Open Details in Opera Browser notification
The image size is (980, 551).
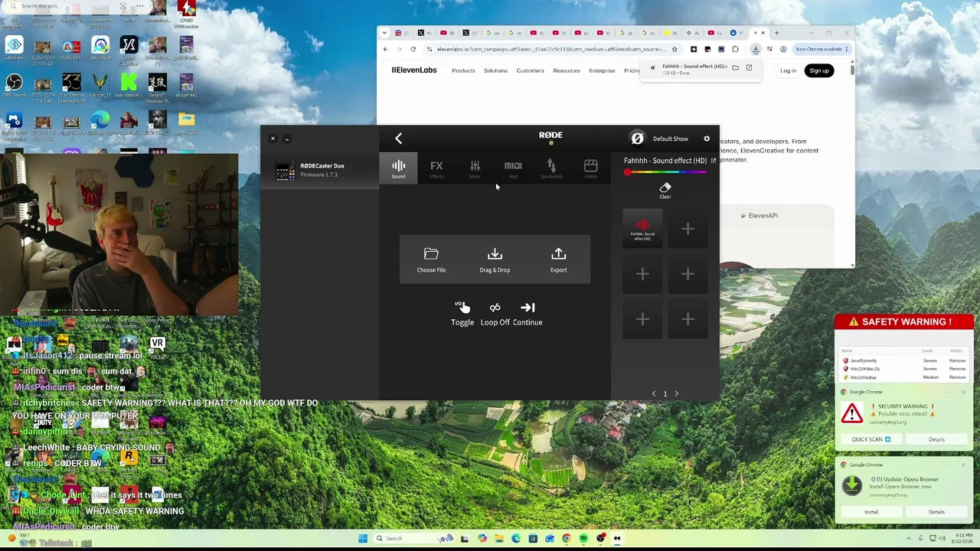pyautogui.click(x=936, y=512)
